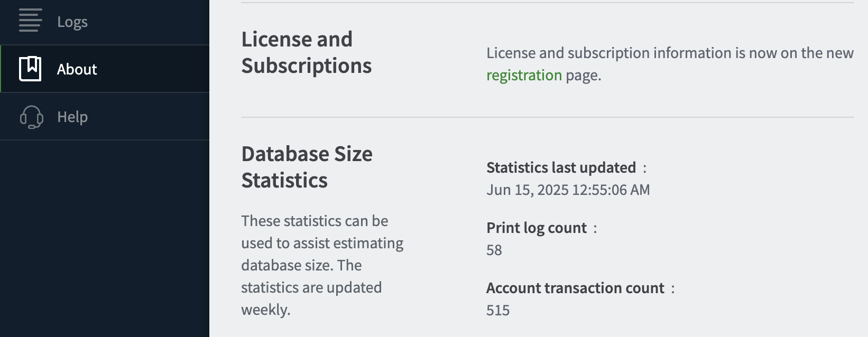Click the About bookmark icon
The width and height of the screenshot is (868, 337).
30,69
